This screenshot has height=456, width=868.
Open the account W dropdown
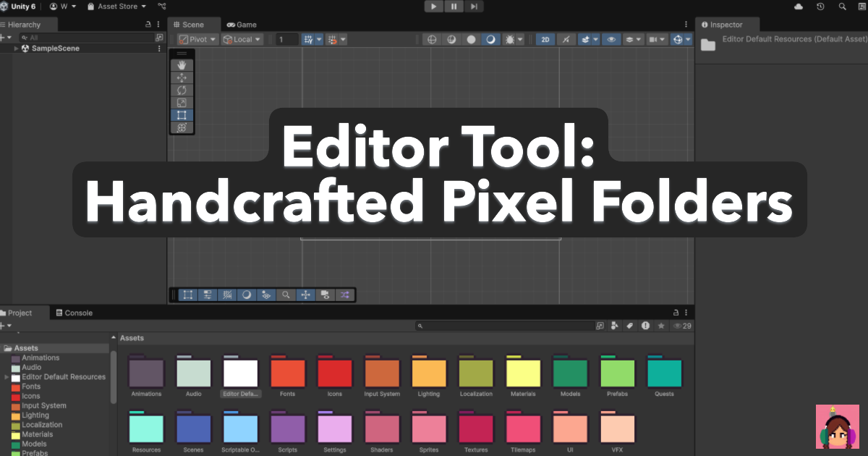tap(63, 7)
